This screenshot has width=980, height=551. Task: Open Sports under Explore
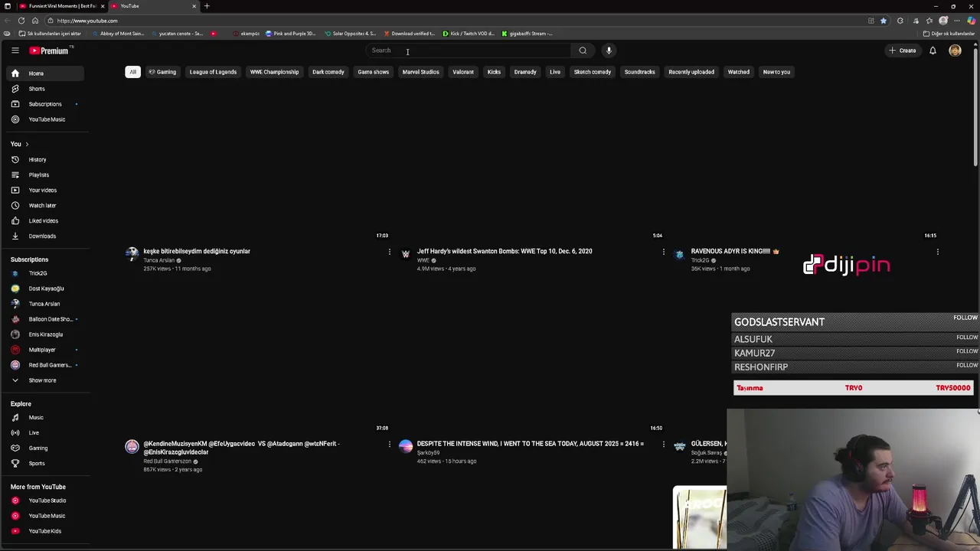point(46,464)
